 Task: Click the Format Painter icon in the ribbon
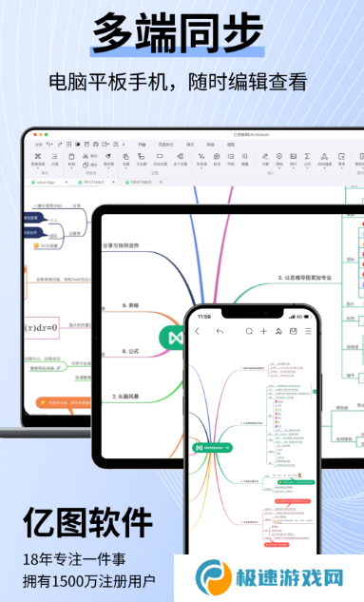point(108,156)
